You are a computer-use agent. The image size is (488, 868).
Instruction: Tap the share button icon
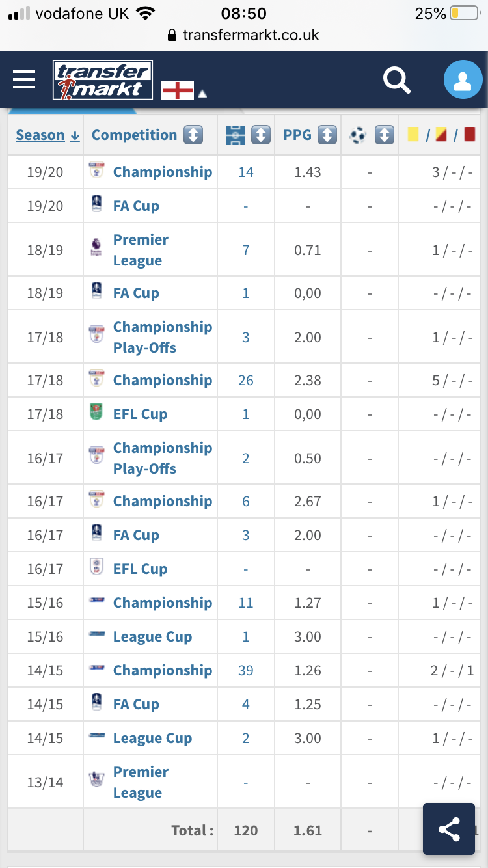click(449, 829)
